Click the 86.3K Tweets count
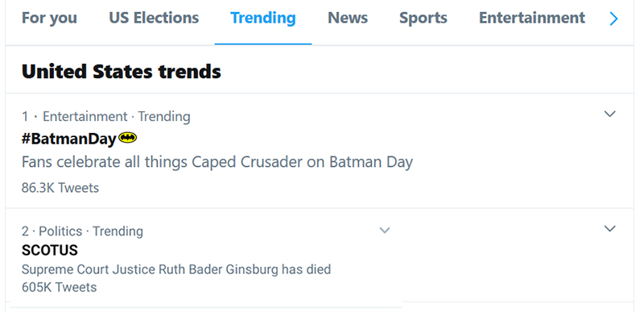 tap(60, 188)
